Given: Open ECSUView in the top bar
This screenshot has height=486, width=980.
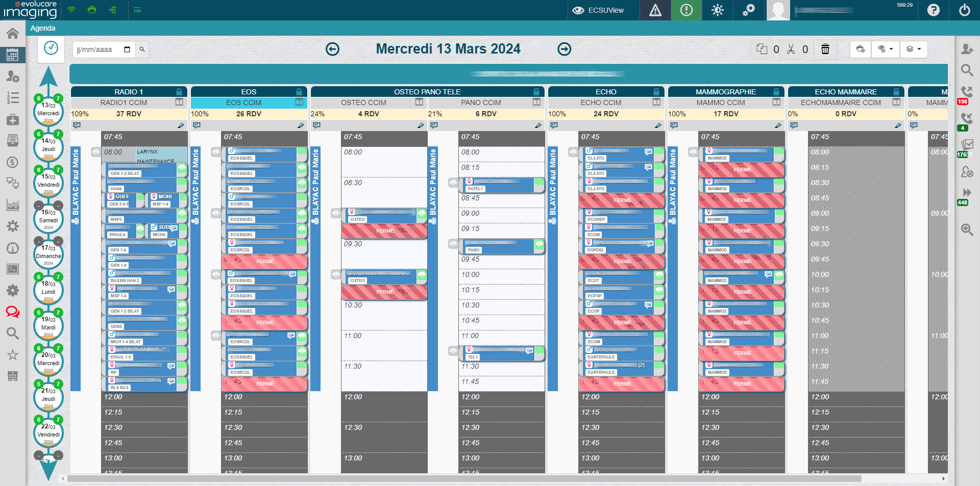Looking at the screenshot, I should click(598, 10).
